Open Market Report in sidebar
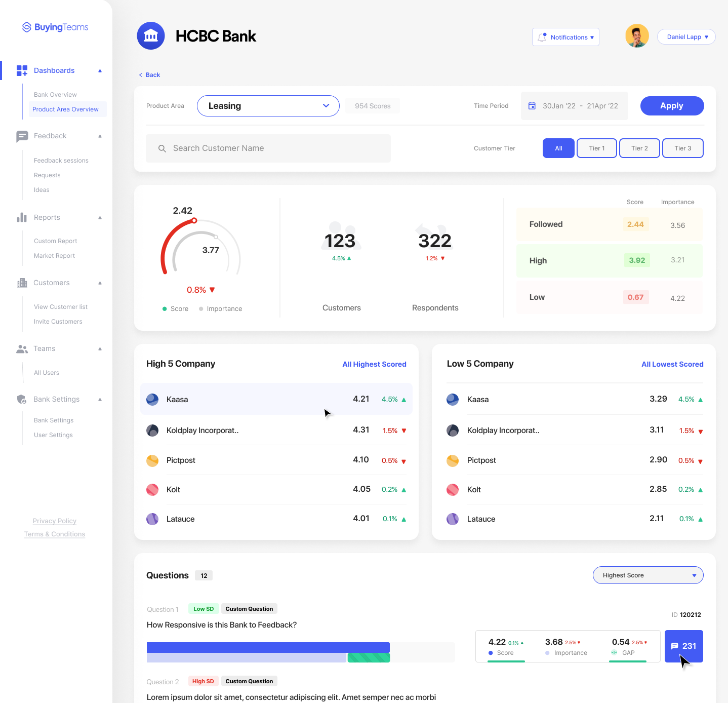The width and height of the screenshot is (728, 703). tap(54, 256)
